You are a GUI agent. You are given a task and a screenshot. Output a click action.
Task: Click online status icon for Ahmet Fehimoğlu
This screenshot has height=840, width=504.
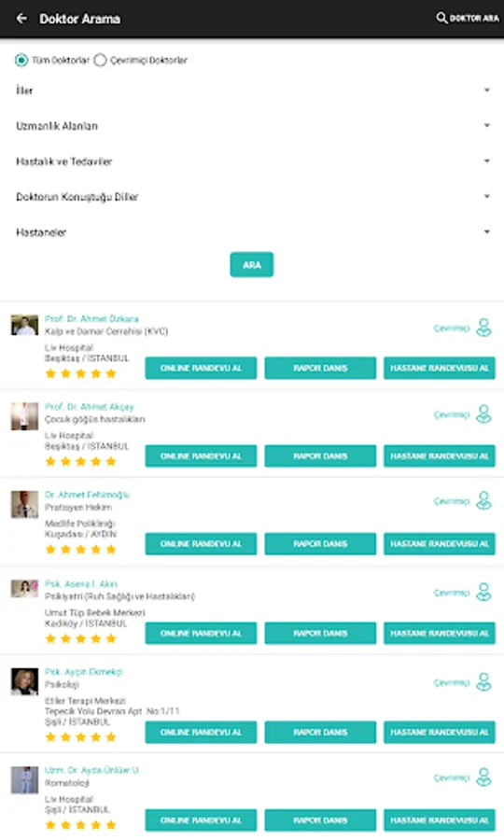(x=483, y=501)
